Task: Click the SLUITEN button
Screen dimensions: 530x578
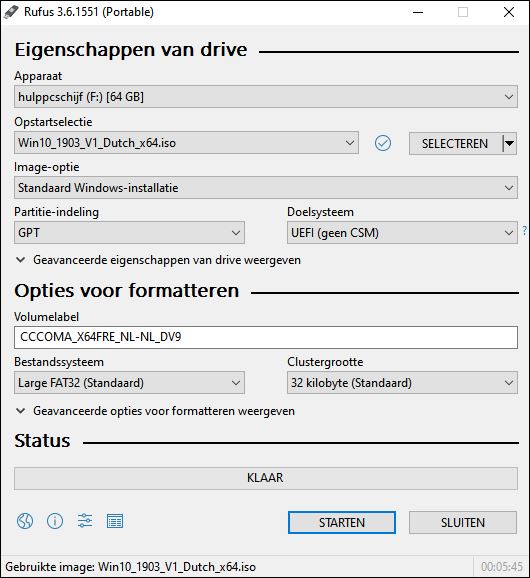Action: (x=463, y=522)
